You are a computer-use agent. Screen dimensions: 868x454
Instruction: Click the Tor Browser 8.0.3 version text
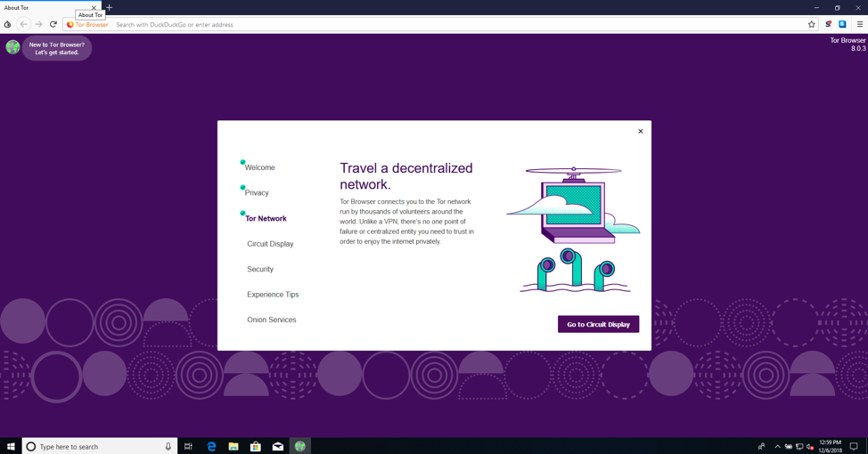point(848,45)
